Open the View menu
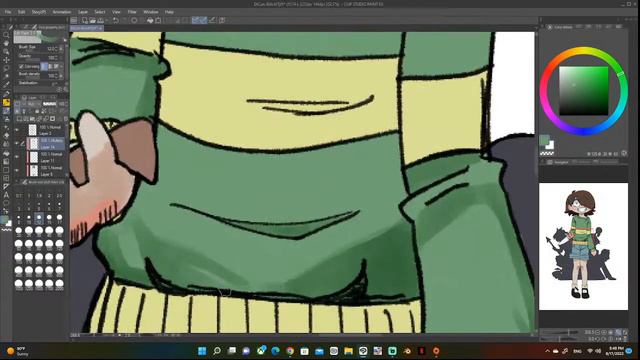The image size is (640, 360). coord(116,12)
